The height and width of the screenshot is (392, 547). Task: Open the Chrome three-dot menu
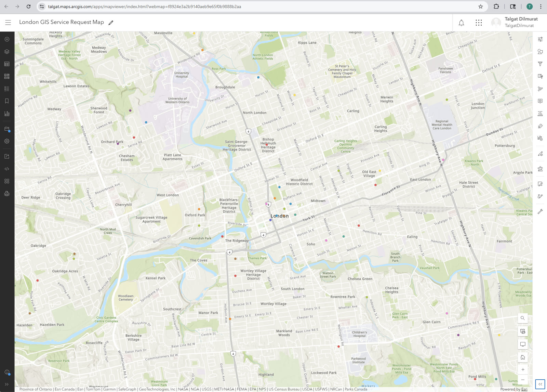(541, 6)
